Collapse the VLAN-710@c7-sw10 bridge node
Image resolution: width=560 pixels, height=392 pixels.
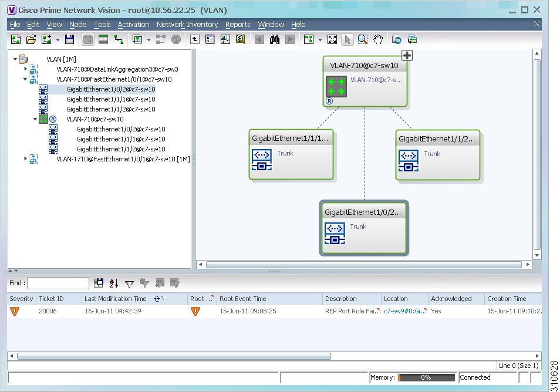35,119
